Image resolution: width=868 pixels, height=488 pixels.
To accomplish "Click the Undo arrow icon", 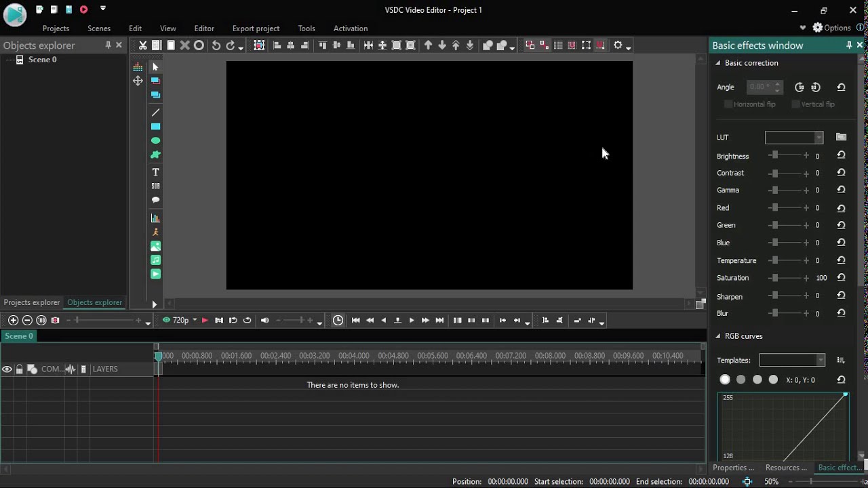I will coord(216,45).
